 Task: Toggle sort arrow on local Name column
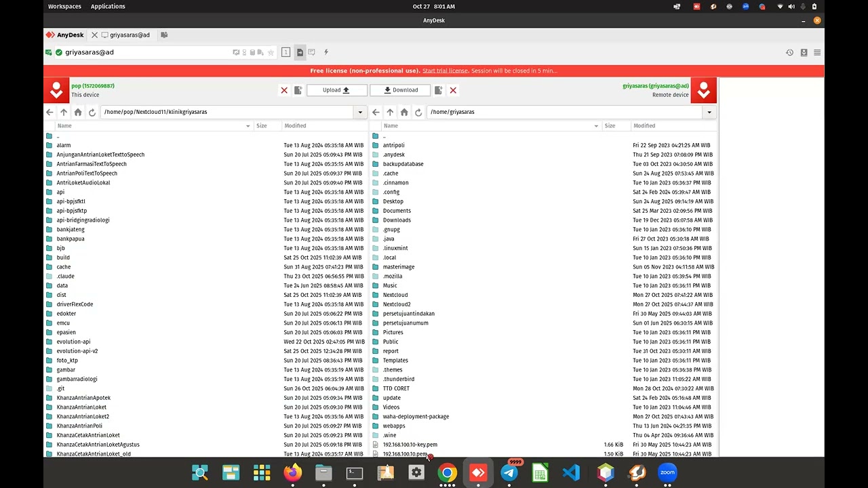(x=248, y=126)
